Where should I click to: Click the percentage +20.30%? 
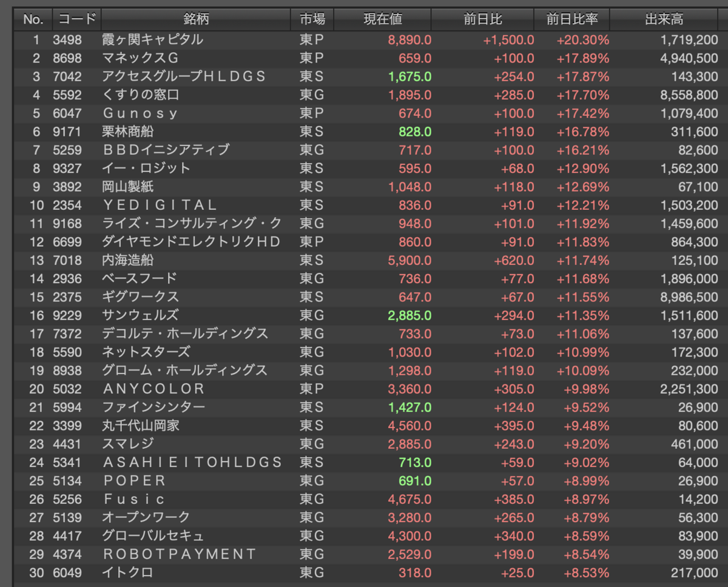point(583,40)
